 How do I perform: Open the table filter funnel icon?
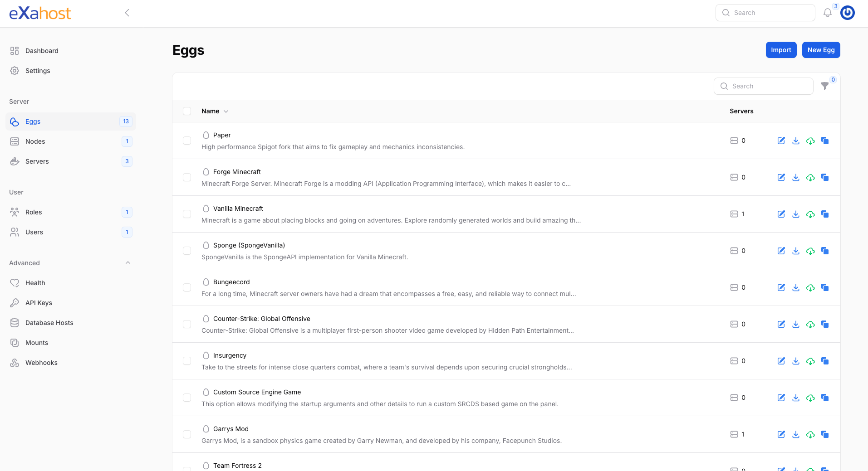point(825,86)
